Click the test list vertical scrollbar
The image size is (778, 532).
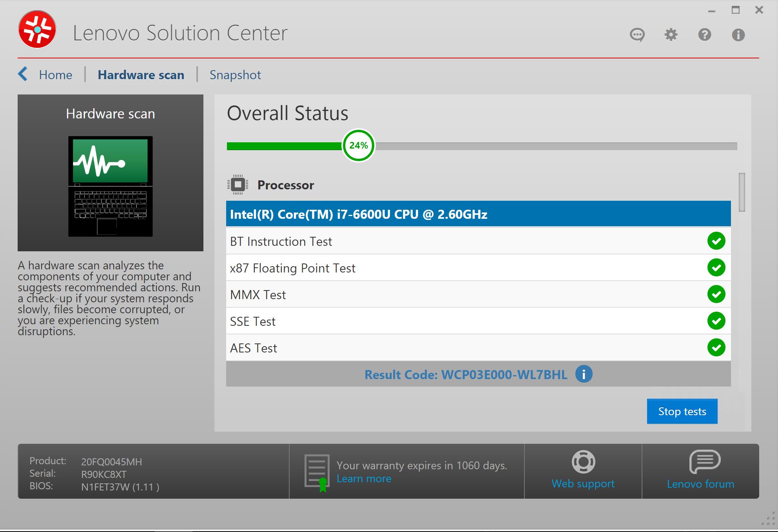point(742,192)
